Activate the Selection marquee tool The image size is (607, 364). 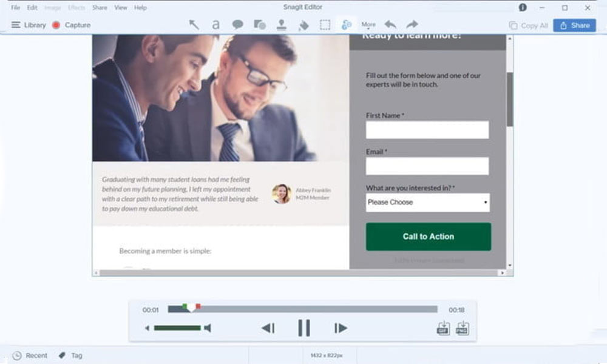pyautogui.click(x=325, y=25)
